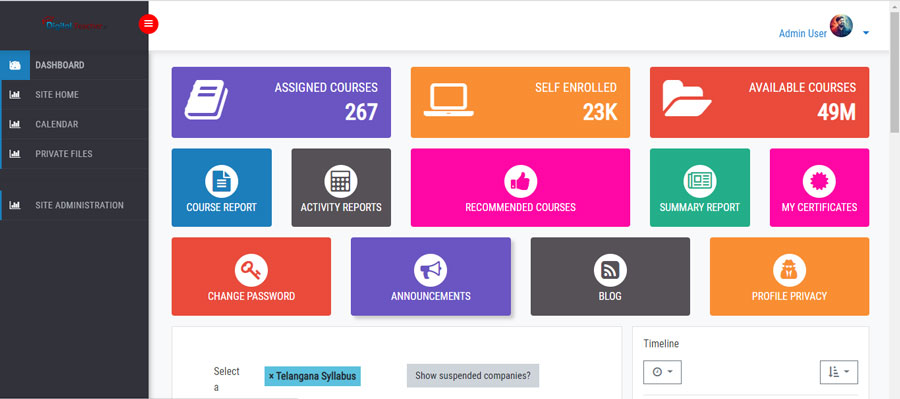Screen dimensions: 900x399
Task: Click the Recommended Courses thumbs-up icon
Action: (x=521, y=181)
